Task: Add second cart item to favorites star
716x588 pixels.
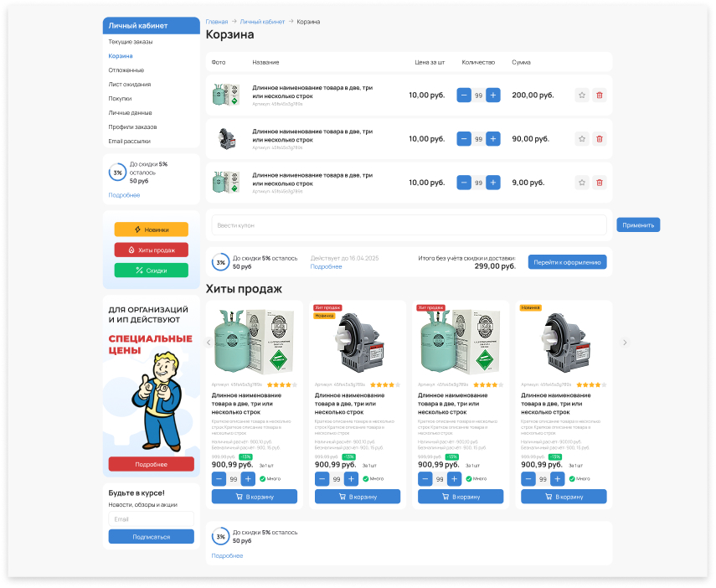Action: (x=582, y=139)
